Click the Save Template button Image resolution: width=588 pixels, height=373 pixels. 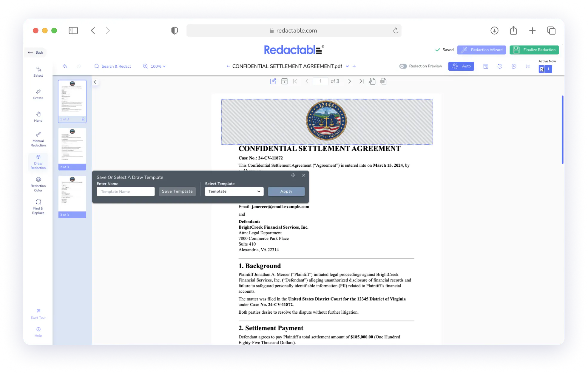[177, 191]
